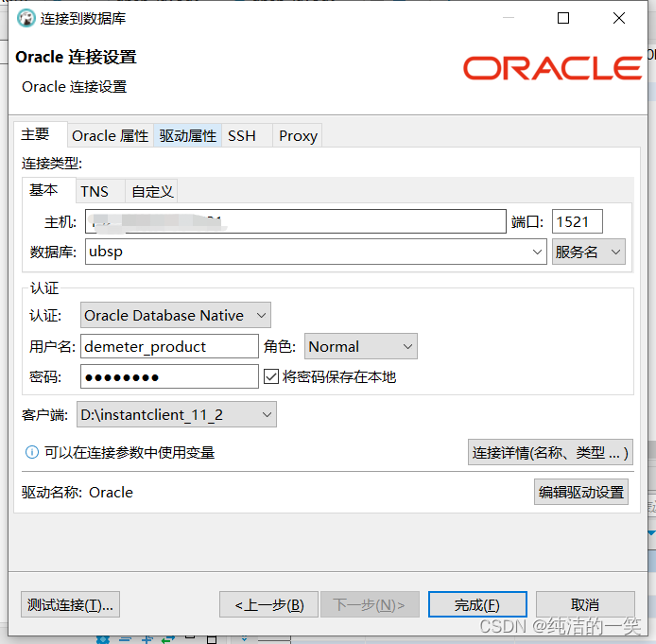The height and width of the screenshot is (644, 656).
Task: Expand the Oracle Database Native authentication dropdown
Action: (x=176, y=315)
